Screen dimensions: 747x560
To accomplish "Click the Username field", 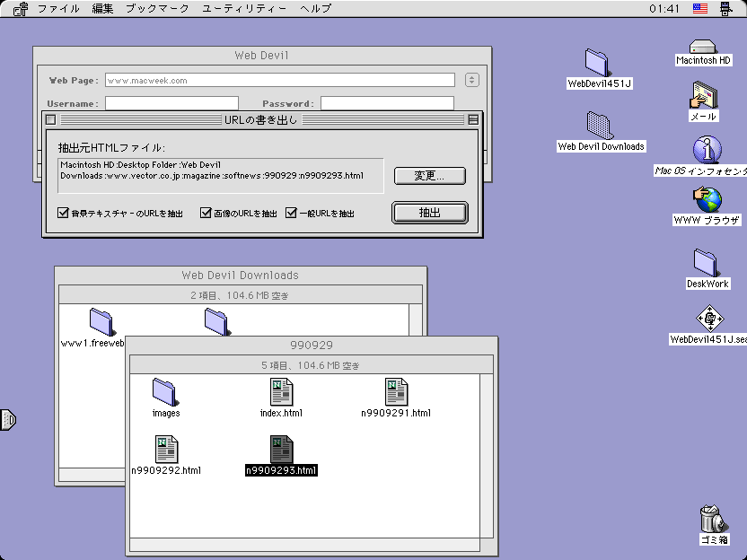I will (171, 103).
